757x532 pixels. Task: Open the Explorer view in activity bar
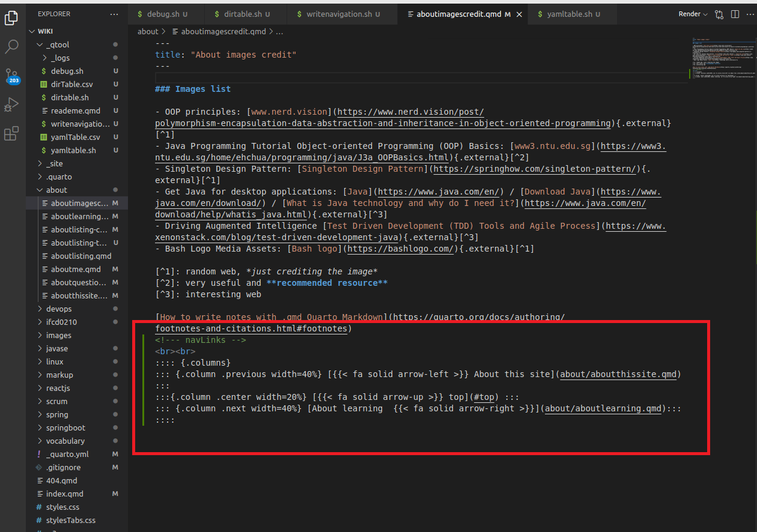click(11, 18)
